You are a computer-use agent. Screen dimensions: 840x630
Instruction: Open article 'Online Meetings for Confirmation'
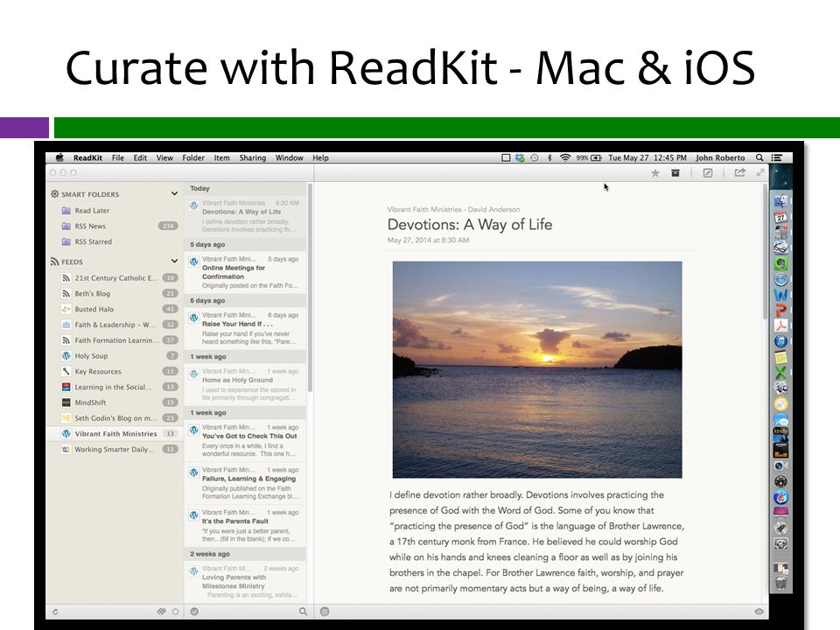(x=245, y=272)
